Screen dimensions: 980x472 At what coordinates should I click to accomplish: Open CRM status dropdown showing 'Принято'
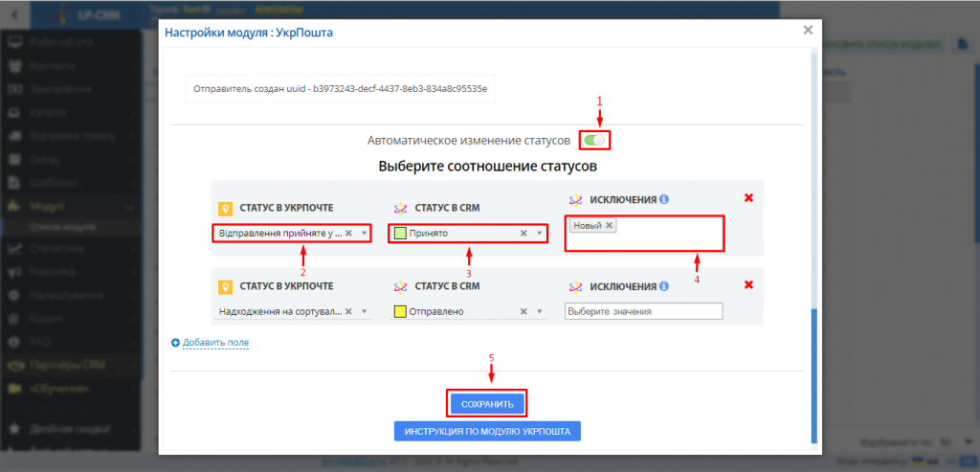pos(468,234)
